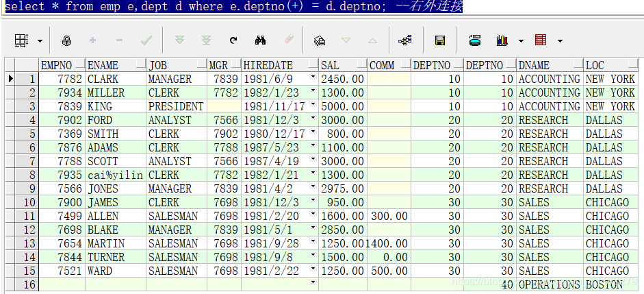
Task: Click the green checkmark post changes icon
Action: [x=146, y=40]
